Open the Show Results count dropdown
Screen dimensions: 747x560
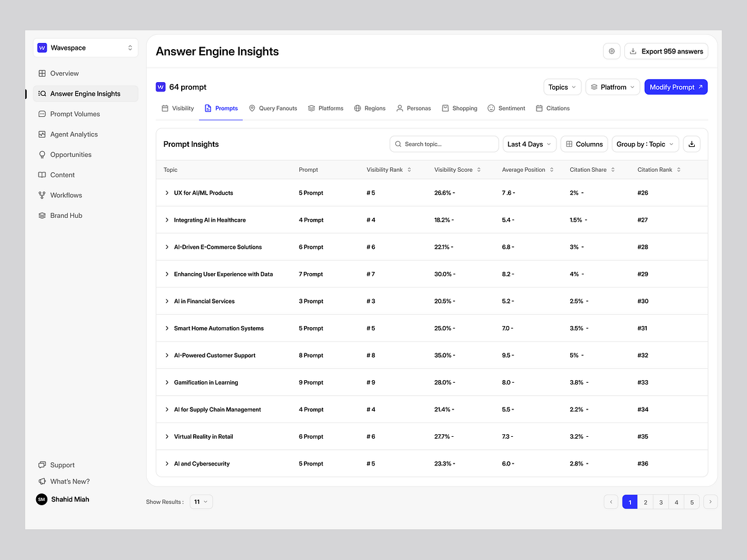click(200, 502)
